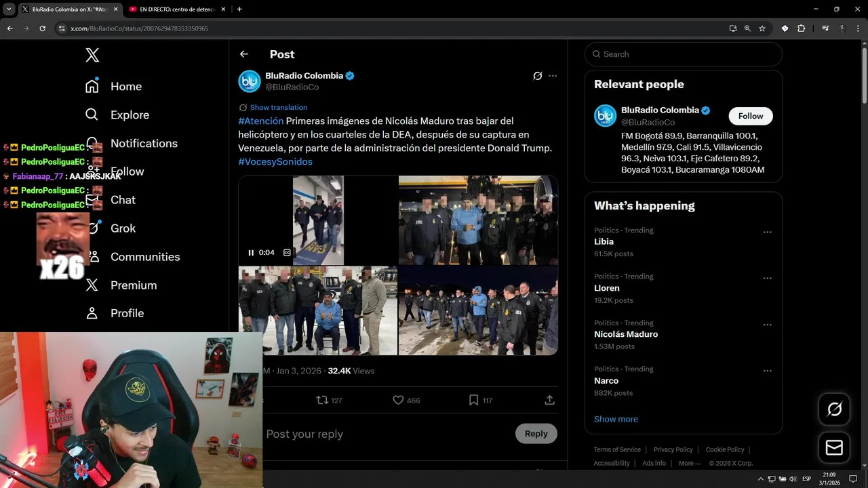This screenshot has width=868, height=488.
Task: Open the floating Grok button
Action: click(834, 409)
